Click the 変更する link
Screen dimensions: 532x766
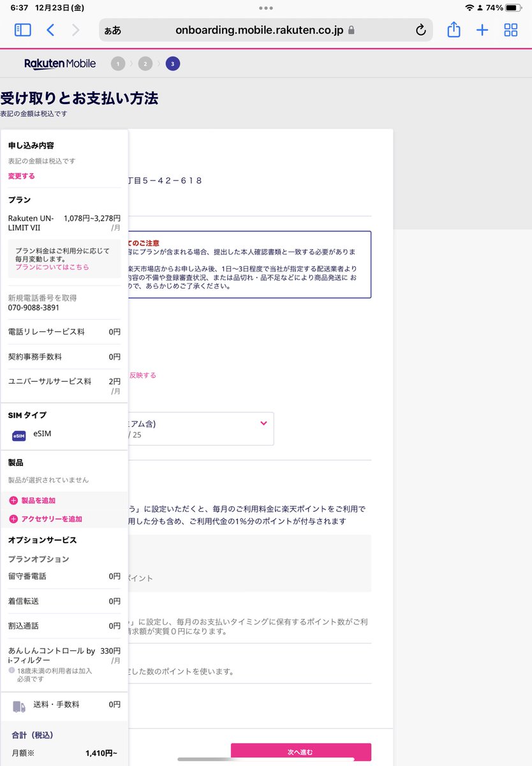click(22, 176)
